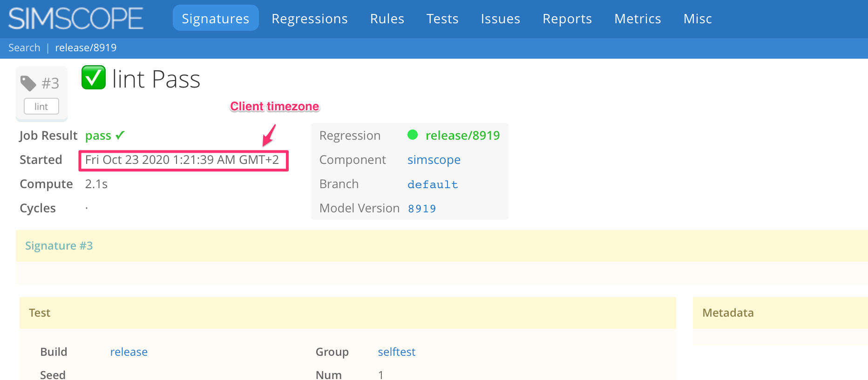Click the 'Seed' label in Test panel
Image resolution: width=868 pixels, height=380 pixels.
53,374
